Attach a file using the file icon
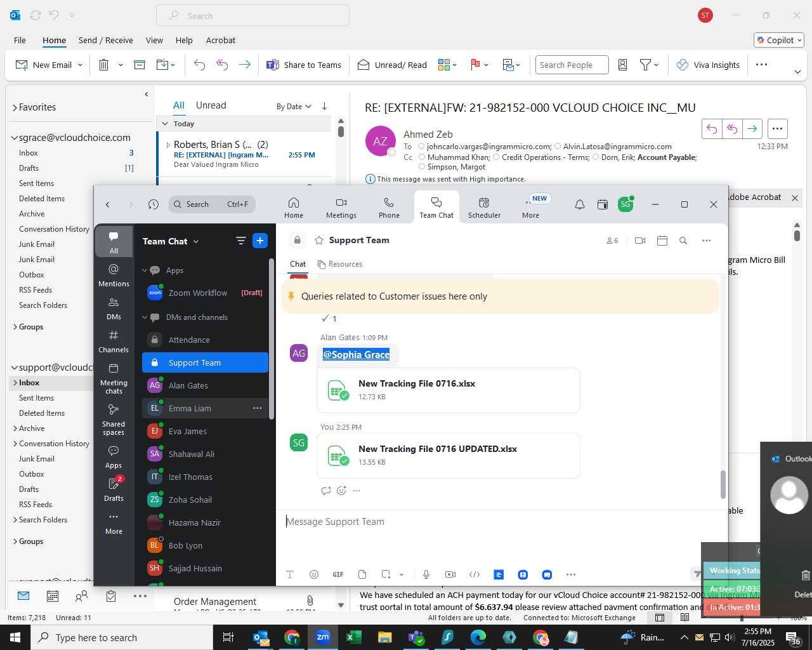The width and height of the screenshot is (812, 650). coord(362,574)
